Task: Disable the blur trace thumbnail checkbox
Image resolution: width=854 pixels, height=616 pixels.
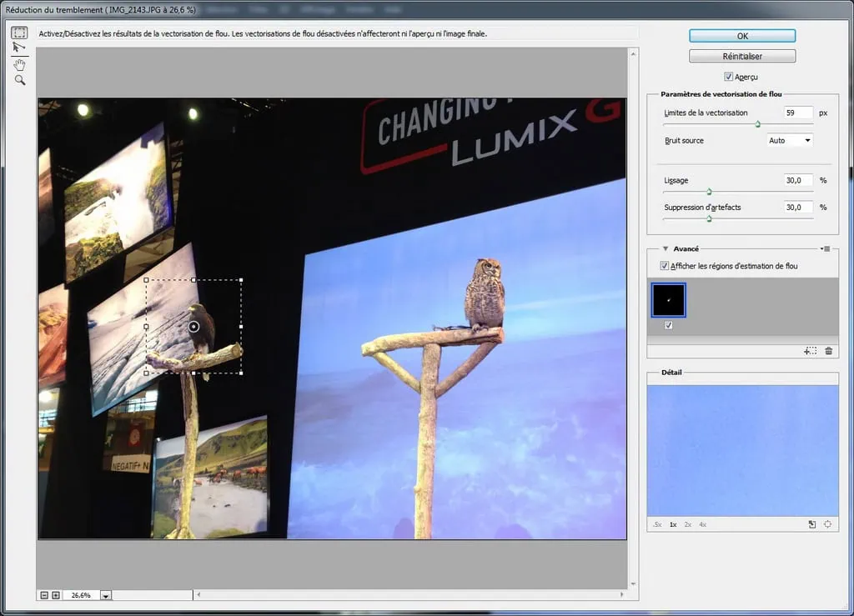Action: [x=669, y=325]
